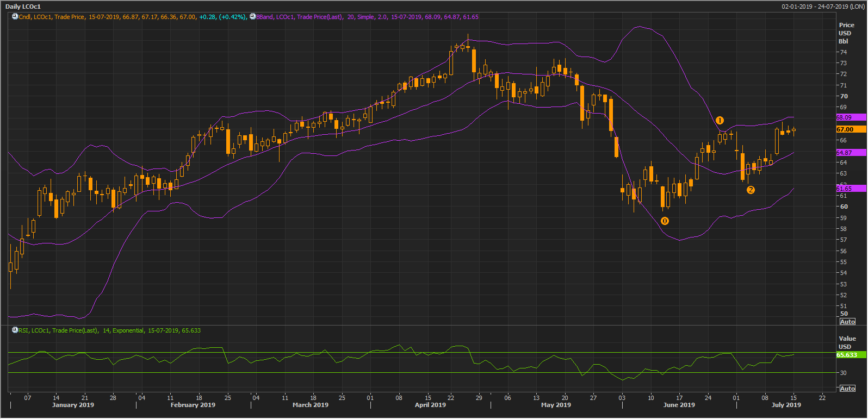This screenshot has height=419, width=868.
Task: Click price axis level 50 label
Action: coord(844,314)
